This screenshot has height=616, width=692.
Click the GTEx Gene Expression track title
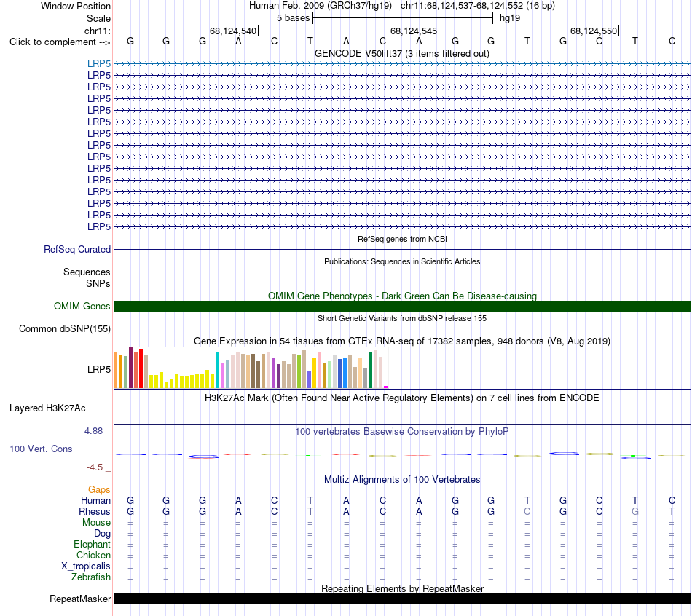pyautogui.click(x=402, y=341)
